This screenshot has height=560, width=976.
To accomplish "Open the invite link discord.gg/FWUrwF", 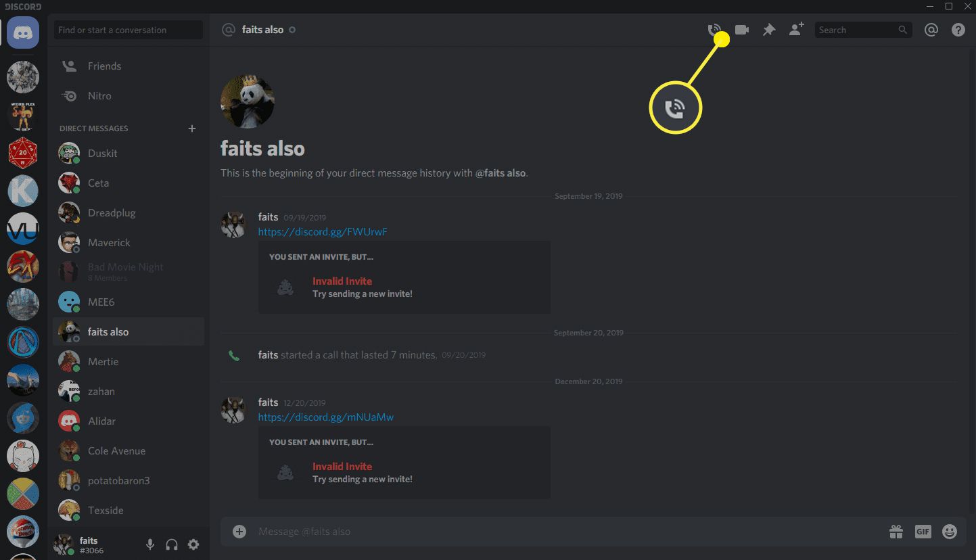I will point(323,231).
